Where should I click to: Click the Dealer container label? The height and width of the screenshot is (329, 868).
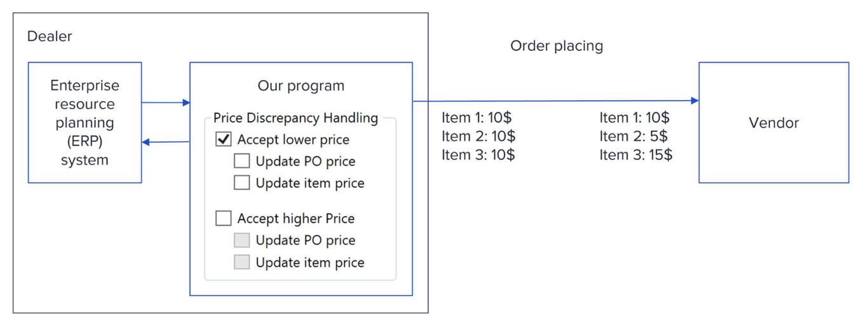50,37
